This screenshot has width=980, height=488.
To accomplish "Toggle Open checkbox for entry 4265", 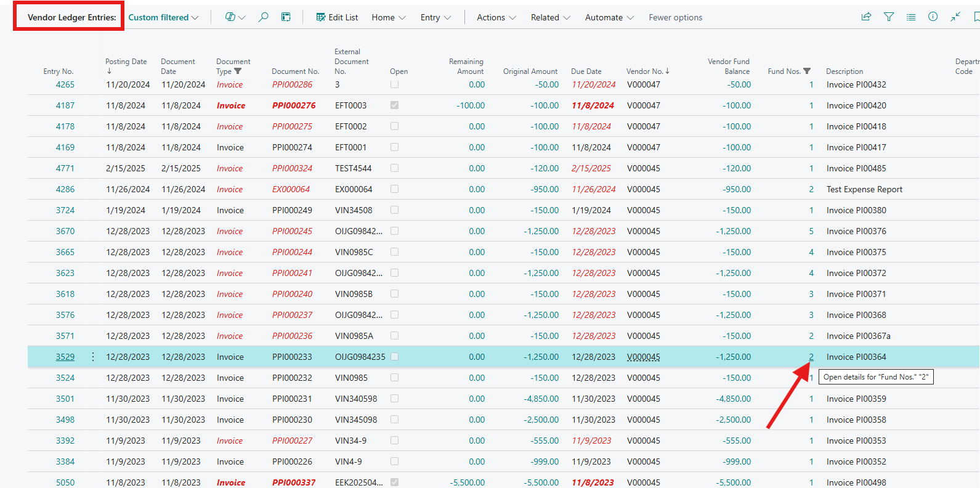I will (x=394, y=84).
